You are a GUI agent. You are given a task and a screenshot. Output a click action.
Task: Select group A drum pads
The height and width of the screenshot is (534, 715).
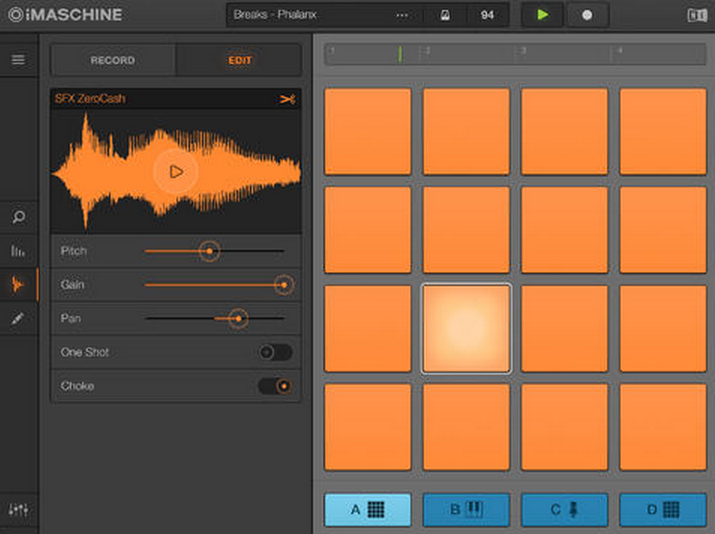click(368, 509)
